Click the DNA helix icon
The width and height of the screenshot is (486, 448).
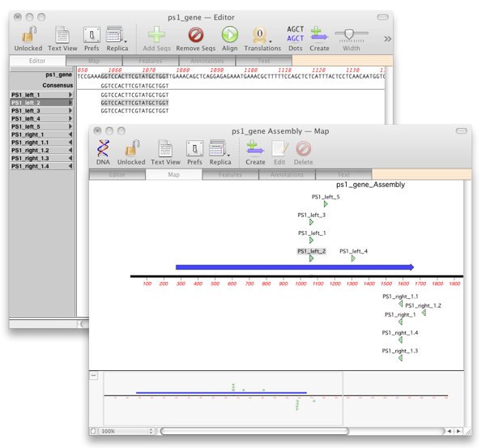[x=103, y=148]
